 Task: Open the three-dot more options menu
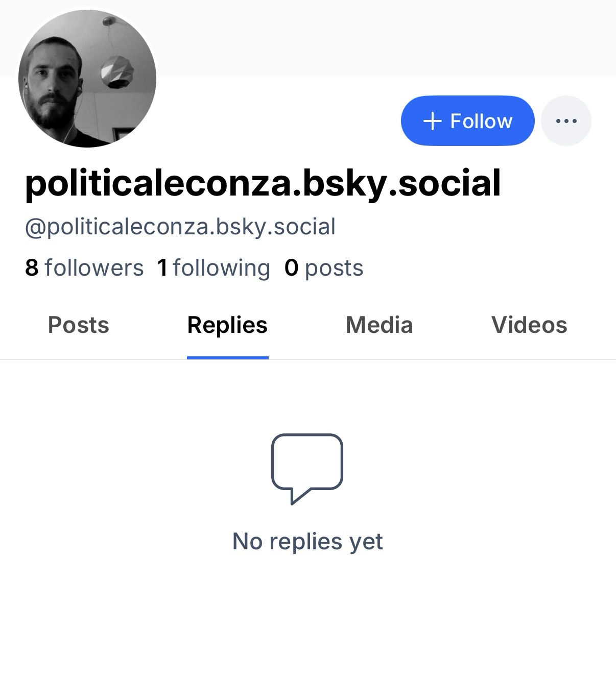coord(566,121)
